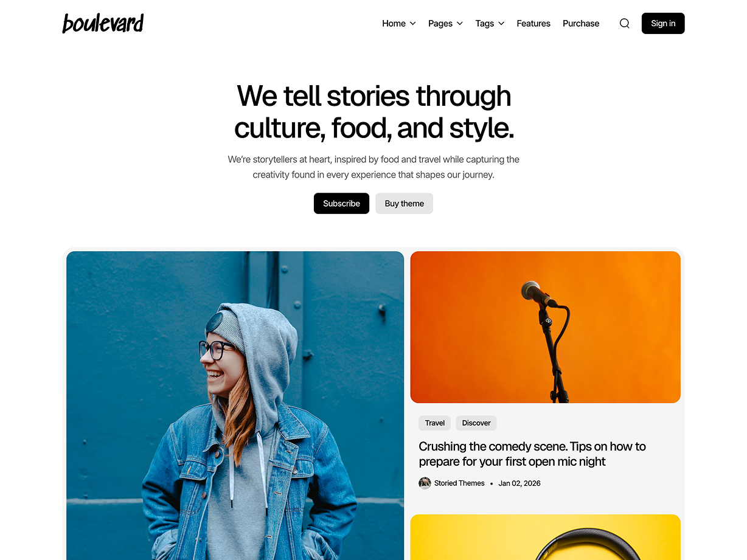747x560 pixels.
Task: Open the comedy scene article title
Action: point(532,454)
